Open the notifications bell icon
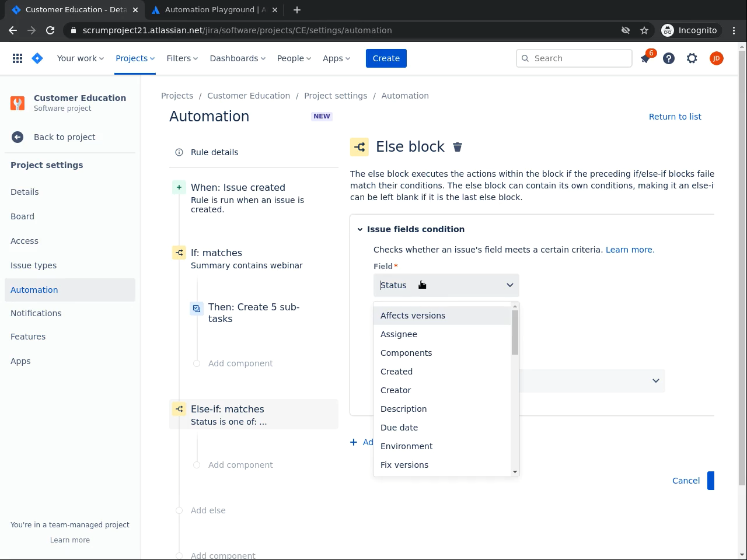Screen dimensions: 747x560 pos(645,58)
